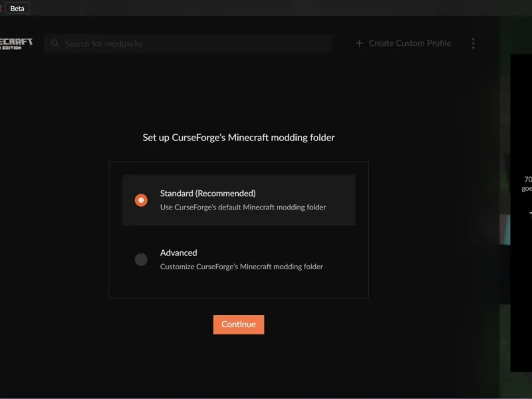Click the Create Custom Profile button
Viewport: 532px width, 399px height.
click(403, 43)
